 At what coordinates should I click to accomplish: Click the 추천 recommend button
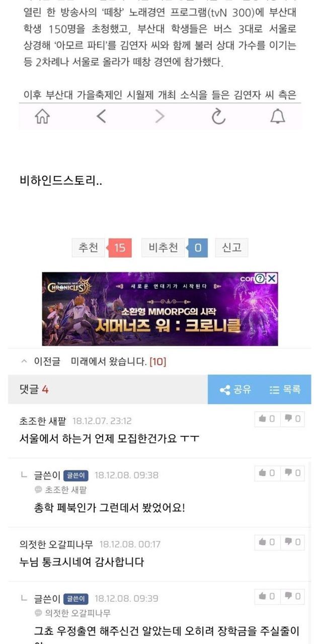click(102, 248)
